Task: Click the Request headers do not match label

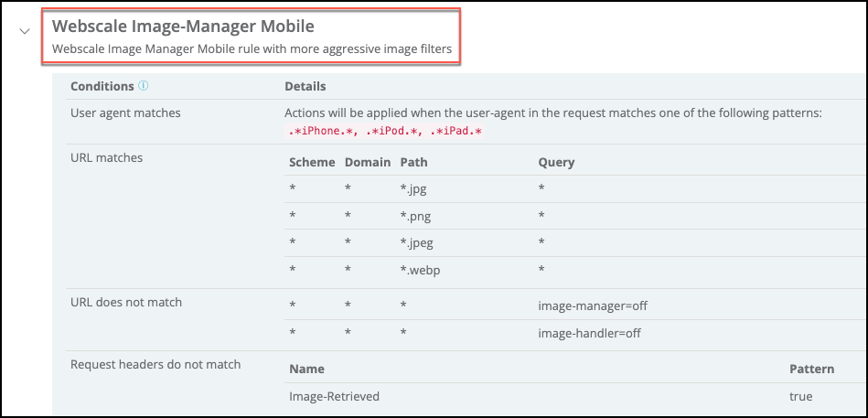Action: pos(155,364)
